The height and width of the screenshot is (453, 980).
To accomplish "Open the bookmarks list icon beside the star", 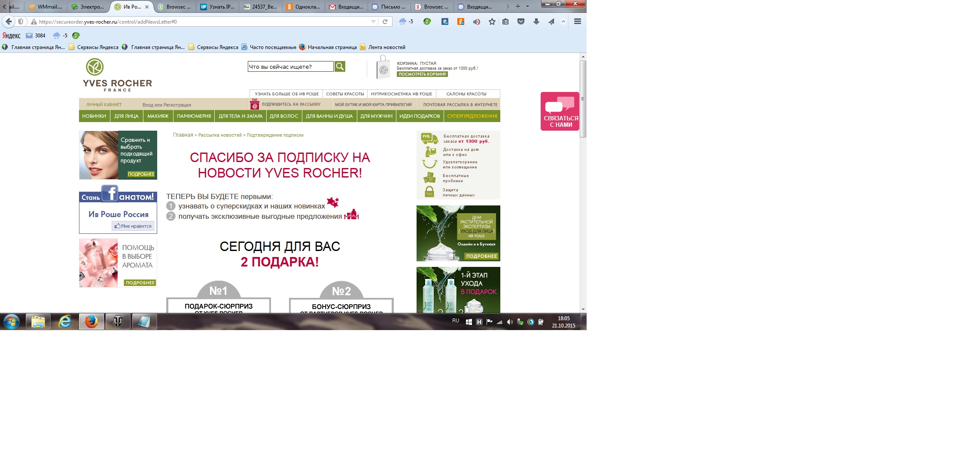I will 505,21.
